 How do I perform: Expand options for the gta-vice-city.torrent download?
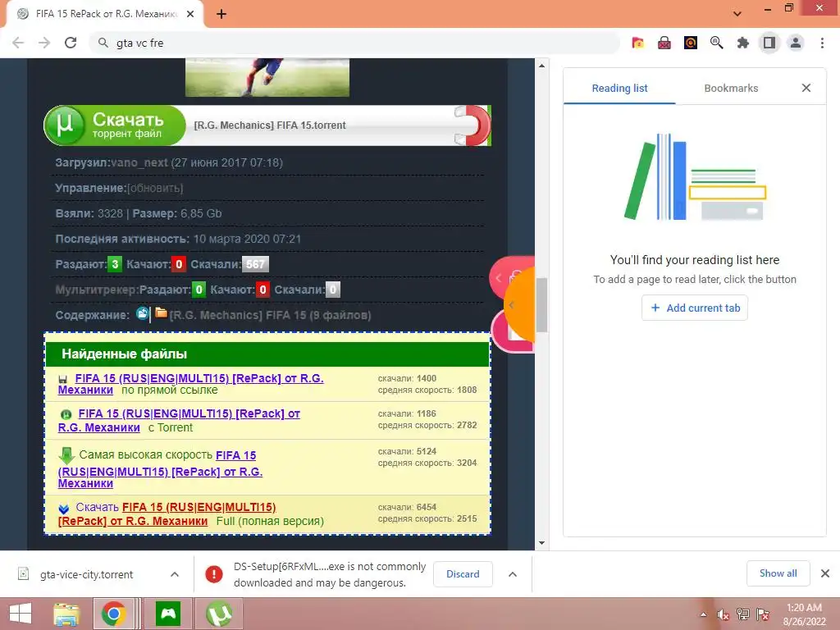(175, 574)
